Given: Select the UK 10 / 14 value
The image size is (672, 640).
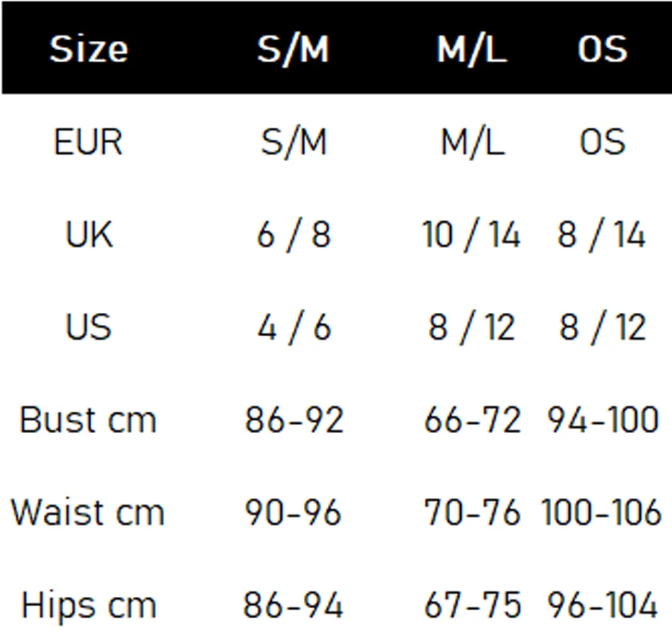Looking at the screenshot, I should point(471,235).
